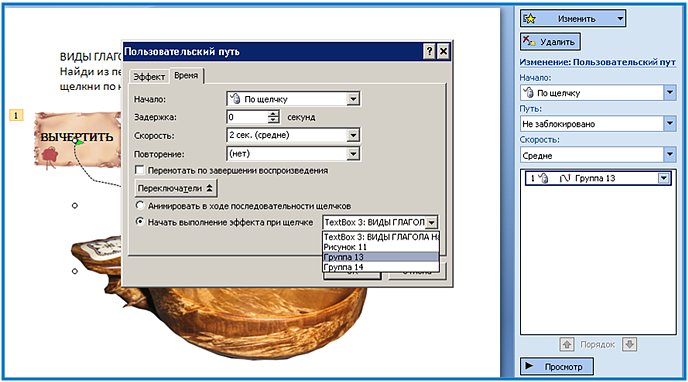Click the green motion path start arrow
688x382 pixels.
point(79,142)
